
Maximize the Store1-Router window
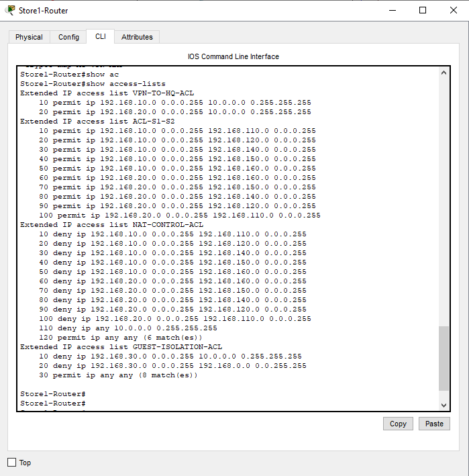pyautogui.click(x=423, y=10)
